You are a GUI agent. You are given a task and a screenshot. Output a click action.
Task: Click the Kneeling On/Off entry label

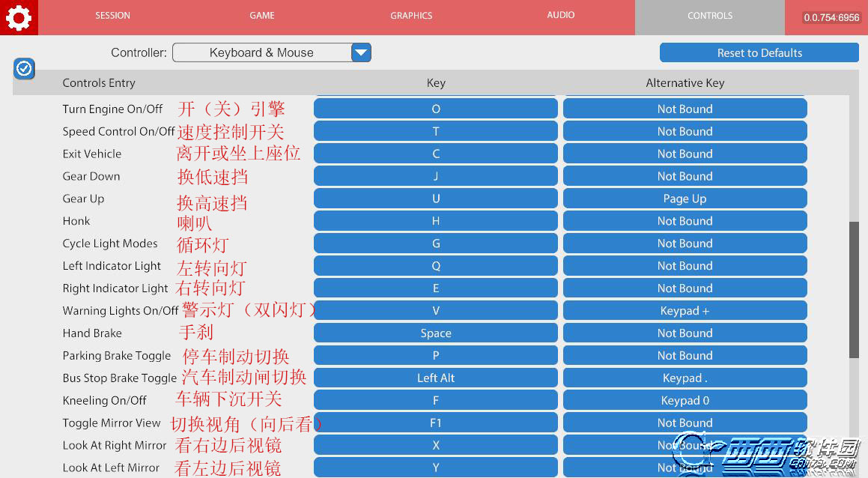point(104,401)
